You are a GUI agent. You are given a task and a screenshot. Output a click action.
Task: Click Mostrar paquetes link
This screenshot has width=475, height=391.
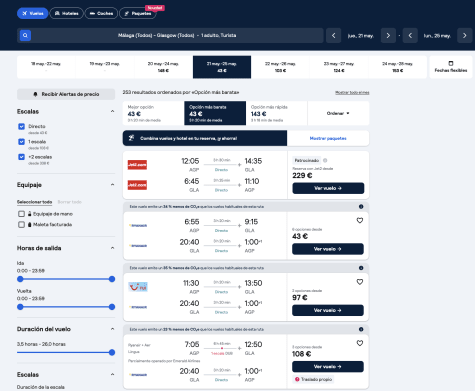[x=328, y=138]
